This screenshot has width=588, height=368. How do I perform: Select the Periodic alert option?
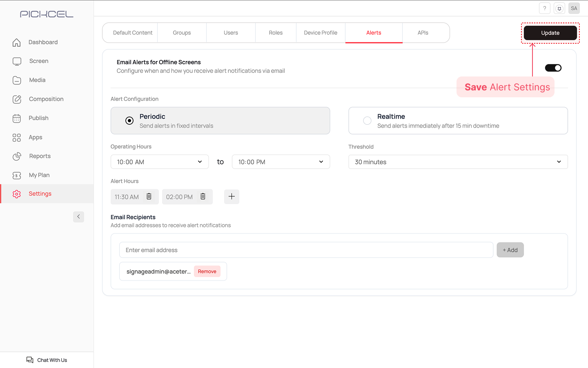[129, 121]
